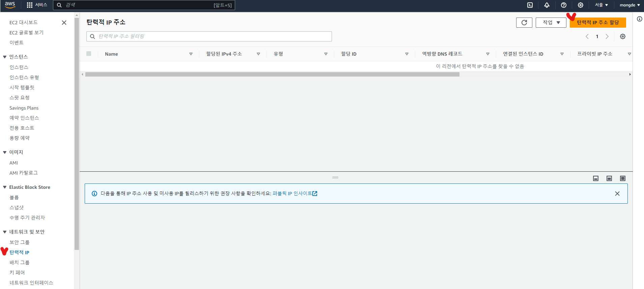Open the 퍼블릭 IP 인사이트 link

(x=295, y=194)
